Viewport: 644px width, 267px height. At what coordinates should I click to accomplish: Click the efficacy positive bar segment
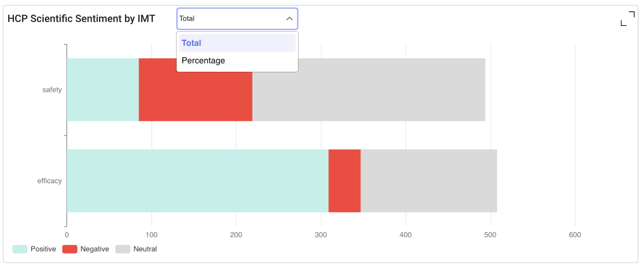pyautogui.click(x=198, y=181)
